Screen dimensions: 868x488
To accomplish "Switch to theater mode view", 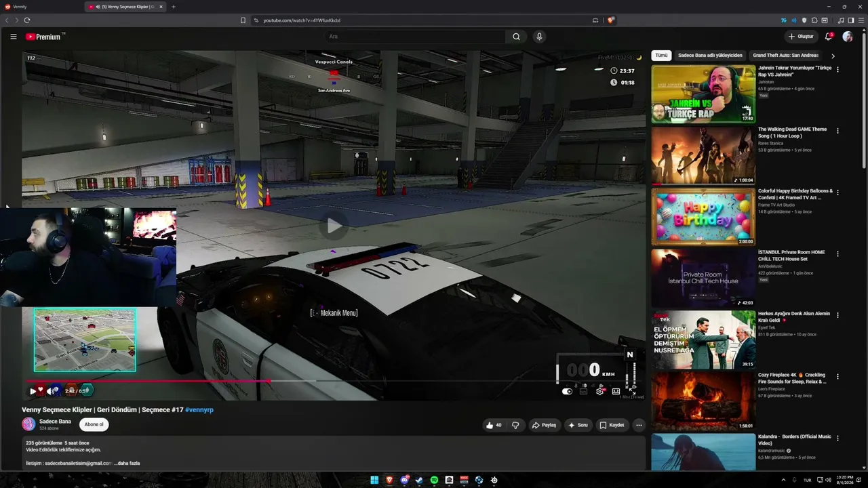I will click(616, 391).
